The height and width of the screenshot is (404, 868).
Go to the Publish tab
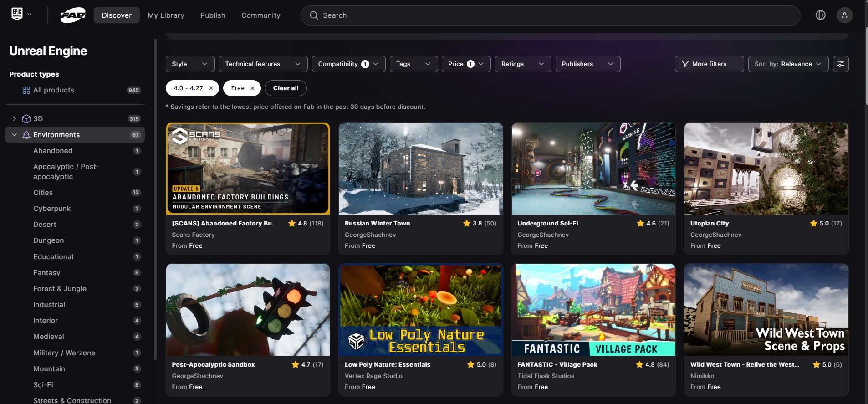213,15
